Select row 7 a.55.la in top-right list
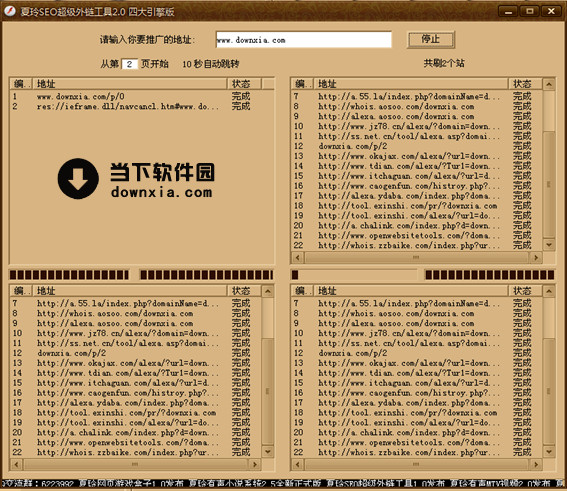Viewport: 567px width, 491px height. (416, 97)
